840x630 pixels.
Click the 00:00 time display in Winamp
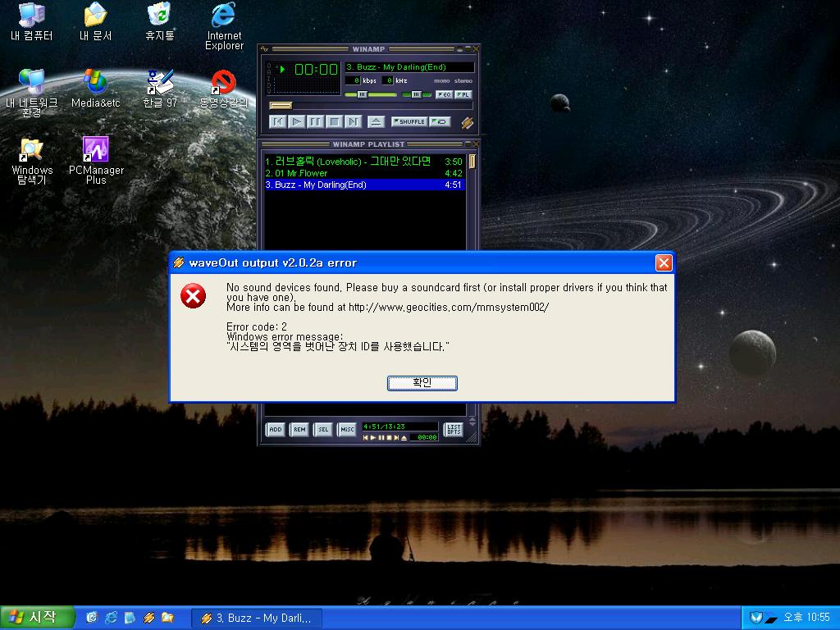[x=316, y=69]
